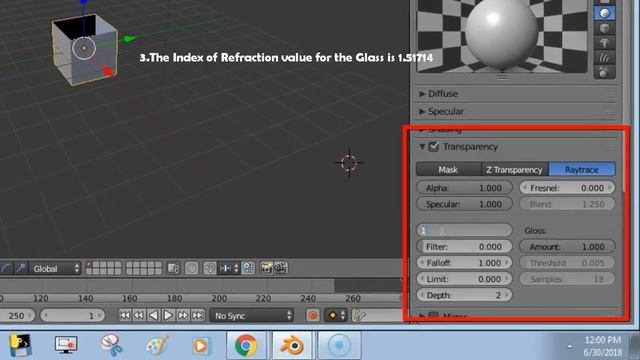
Task: Select monkey preview type icon
Action: [604, 42]
